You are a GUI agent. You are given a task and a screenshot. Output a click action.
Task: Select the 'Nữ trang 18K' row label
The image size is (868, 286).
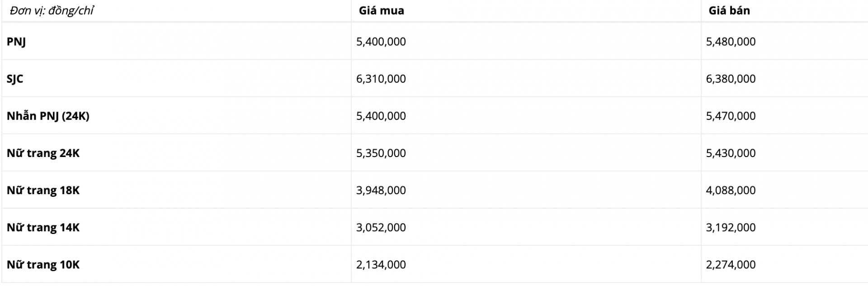(43, 190)
